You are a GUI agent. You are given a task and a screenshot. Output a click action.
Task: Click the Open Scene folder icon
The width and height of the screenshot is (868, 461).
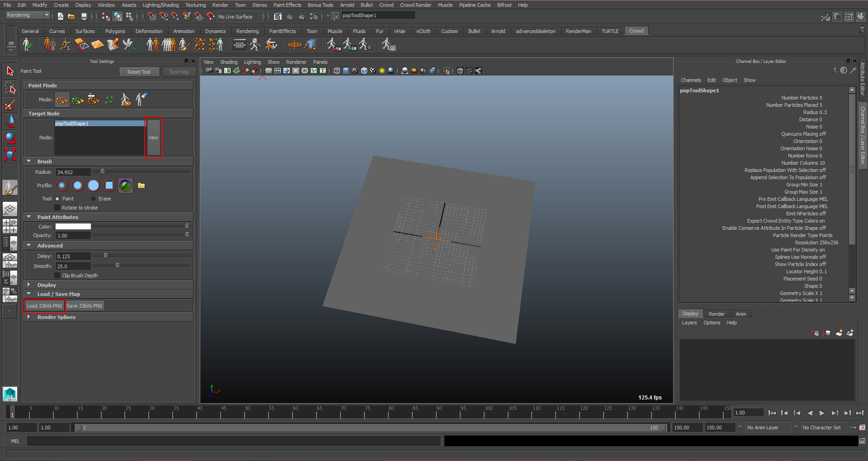pyautogui.click(x=71, y=17)
